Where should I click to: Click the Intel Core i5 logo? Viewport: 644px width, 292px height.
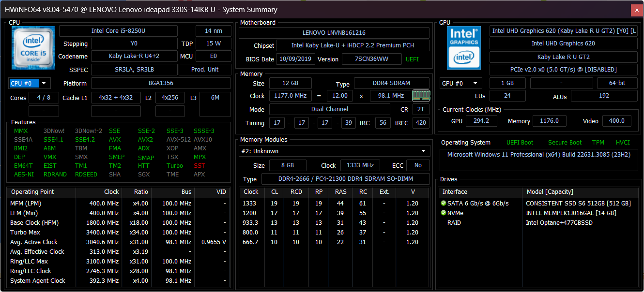point(33,47)
